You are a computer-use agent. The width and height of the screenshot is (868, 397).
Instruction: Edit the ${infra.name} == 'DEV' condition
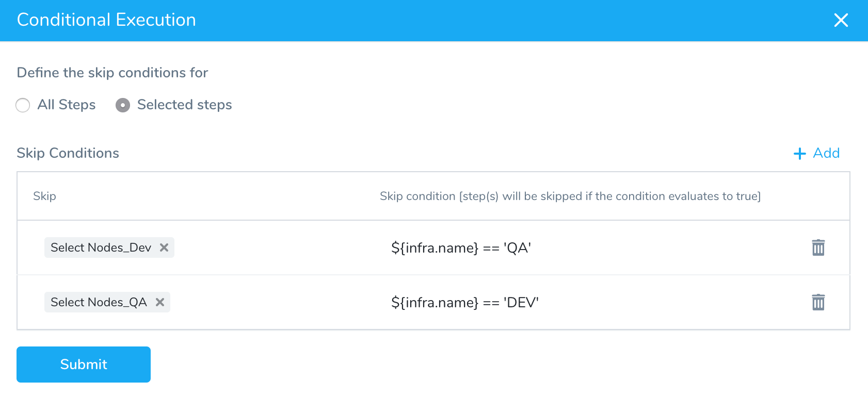(x=464, y=303)
